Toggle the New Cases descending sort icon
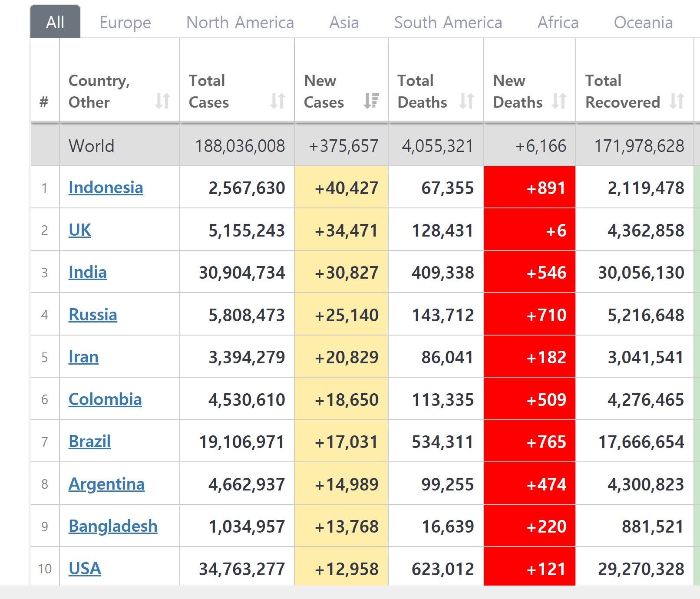The image size is (700, 599). click(371, 101)
